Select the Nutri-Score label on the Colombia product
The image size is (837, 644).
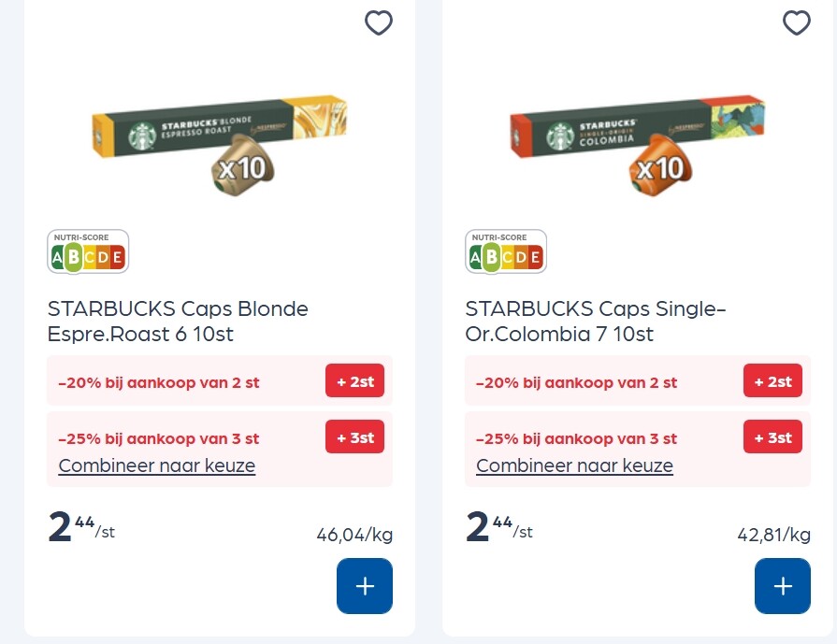pyautogui.click(x=506, y=251)
